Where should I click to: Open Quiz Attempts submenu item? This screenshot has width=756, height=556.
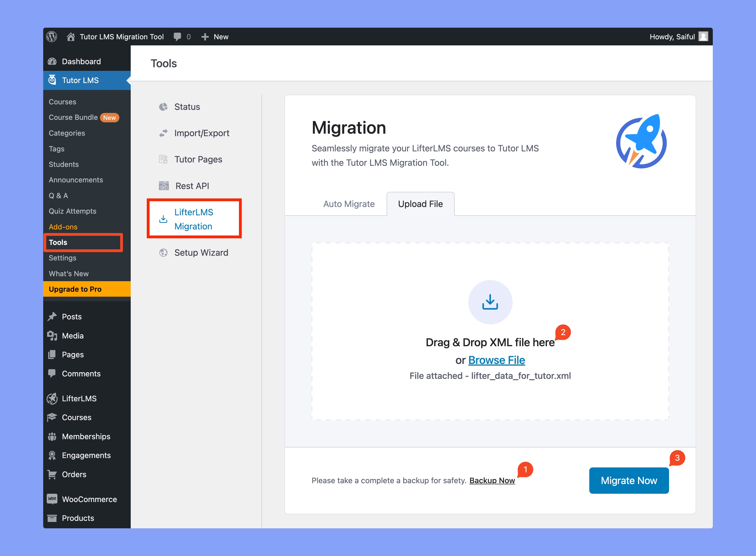click(72, 211)
